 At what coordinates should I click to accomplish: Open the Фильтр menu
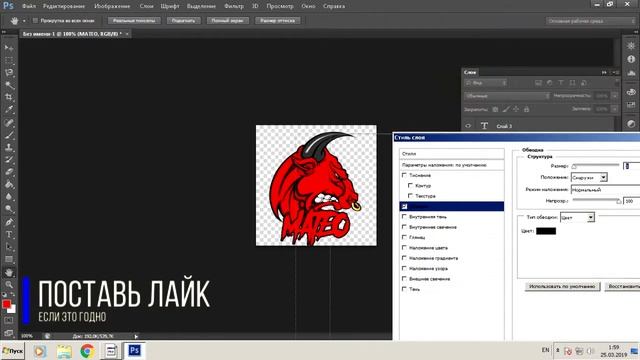click(x=233, y=6)
